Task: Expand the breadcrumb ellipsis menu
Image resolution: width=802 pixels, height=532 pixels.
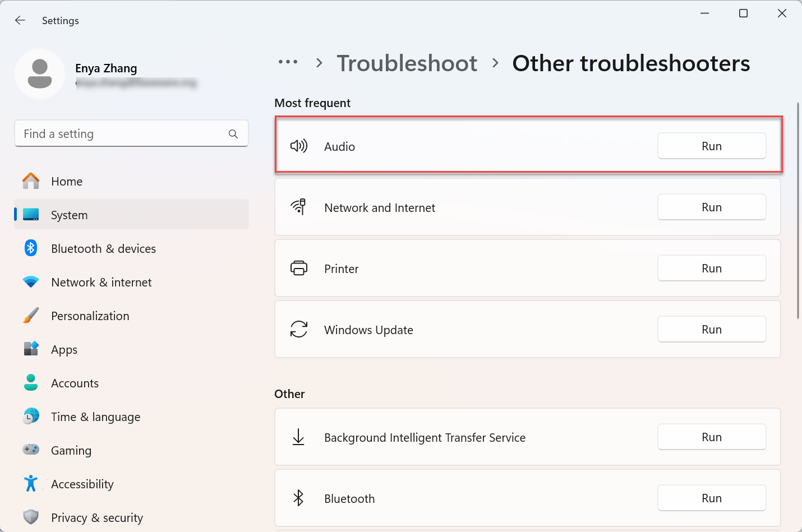Action: pyautogui.click(x=288, y=62)
